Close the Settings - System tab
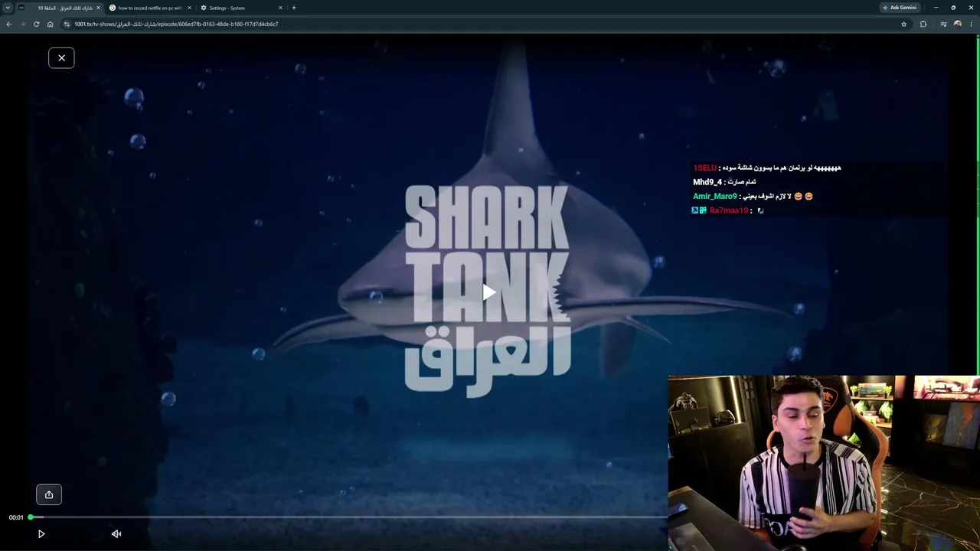This screenshot has width=980, height=551. pyautogui.click(x=280, y=8)
